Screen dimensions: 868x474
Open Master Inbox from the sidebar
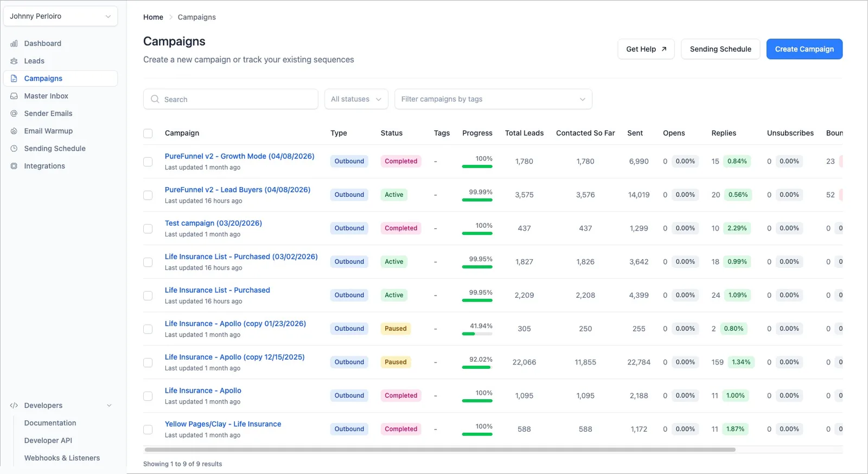[46, 96]
